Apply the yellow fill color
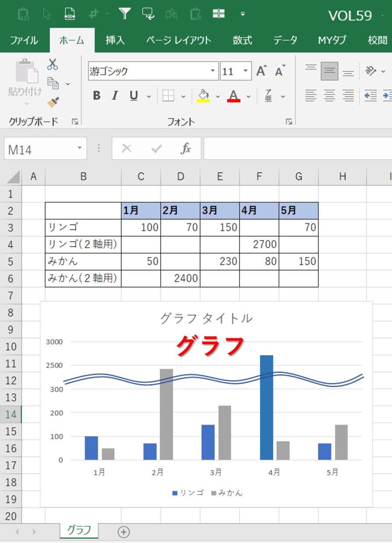Screen dimensions: 392x543 204,96
